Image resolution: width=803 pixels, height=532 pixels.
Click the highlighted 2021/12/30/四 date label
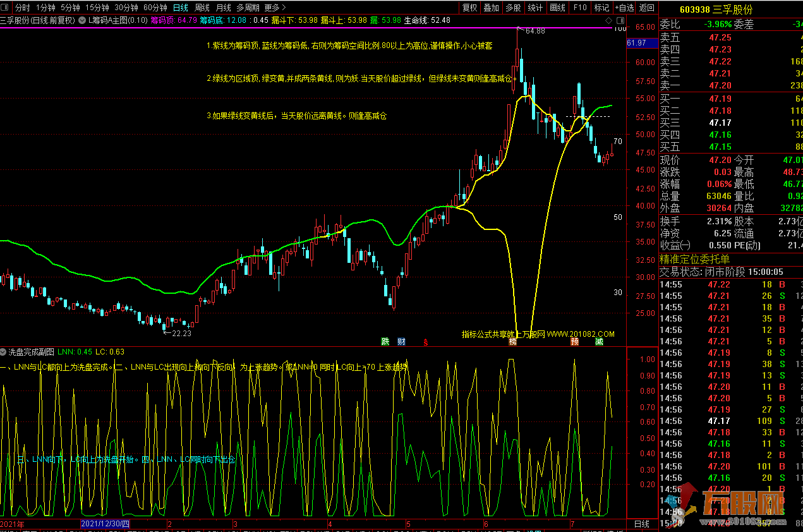pos(106,524)
